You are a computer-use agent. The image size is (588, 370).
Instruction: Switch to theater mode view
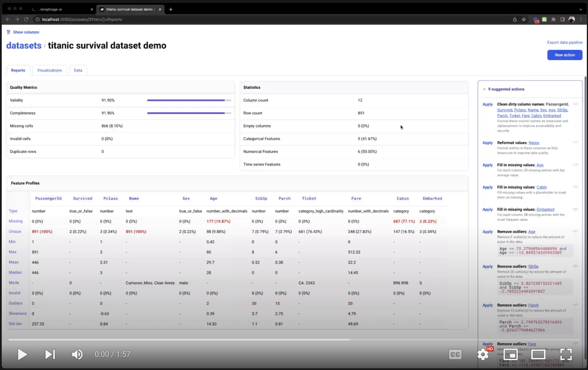(x=538, y=354)
